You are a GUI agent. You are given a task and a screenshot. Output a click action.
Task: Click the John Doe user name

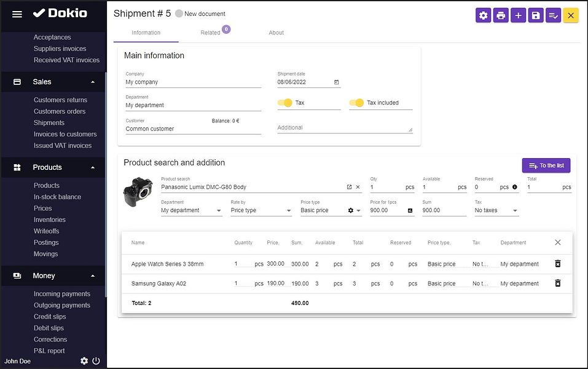[x=18, y=361]
